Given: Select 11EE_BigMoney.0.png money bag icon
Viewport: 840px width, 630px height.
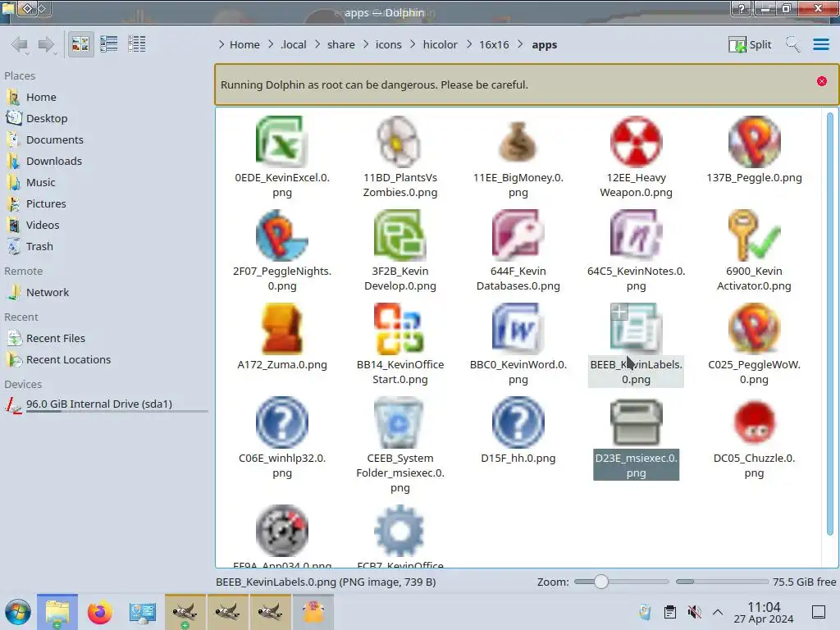Looking at the screenshot, I should click(518, 141).
